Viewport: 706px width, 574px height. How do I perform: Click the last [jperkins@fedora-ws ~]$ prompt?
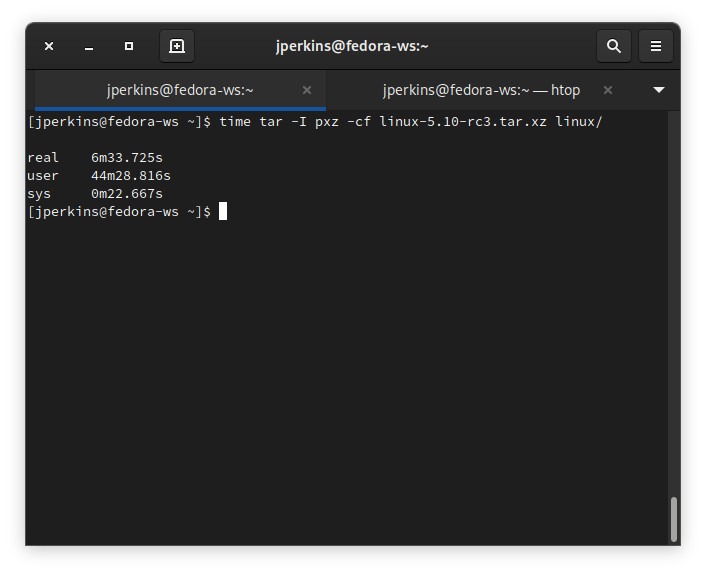pos(118,212)
